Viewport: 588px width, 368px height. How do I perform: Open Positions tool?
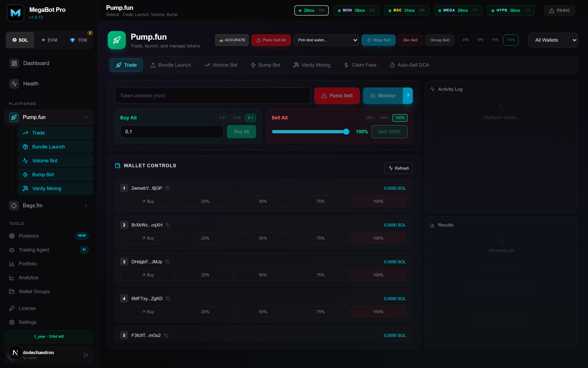click(x=49, y=236)
